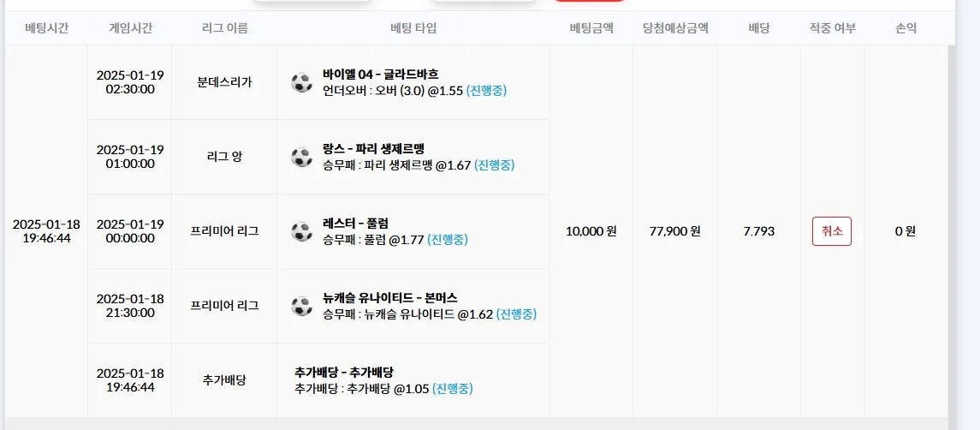Image resolution: width=980 pixels, height=430 pixels.
Task: Select the 당첨예상금액 column header
Action: click(675, 28)
